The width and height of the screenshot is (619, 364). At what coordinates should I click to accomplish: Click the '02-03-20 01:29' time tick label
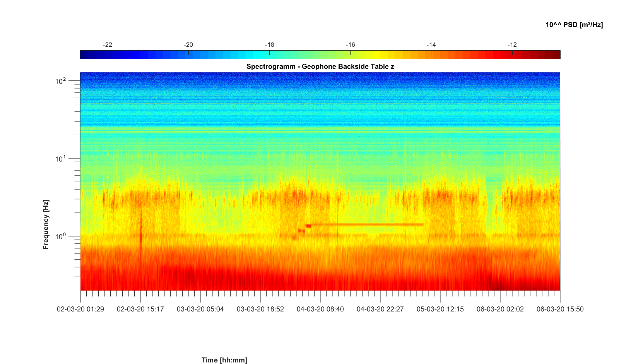pyautogui.click(x=80, y=309)
